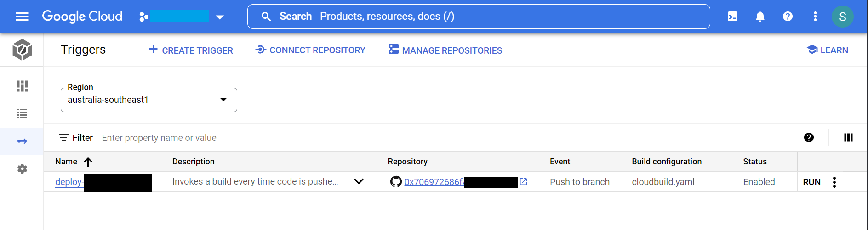Expand the trigger description chevron

point(359,181)
